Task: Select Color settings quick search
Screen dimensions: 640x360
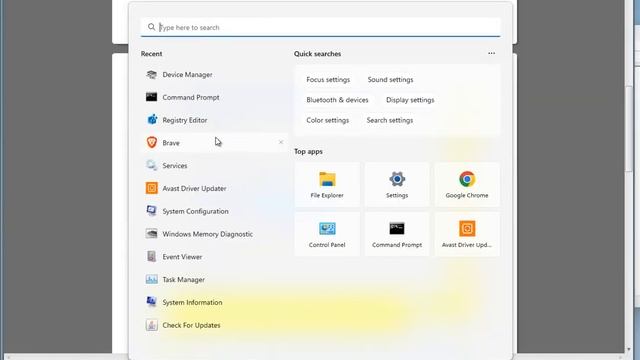Action: tap(327, 120)
